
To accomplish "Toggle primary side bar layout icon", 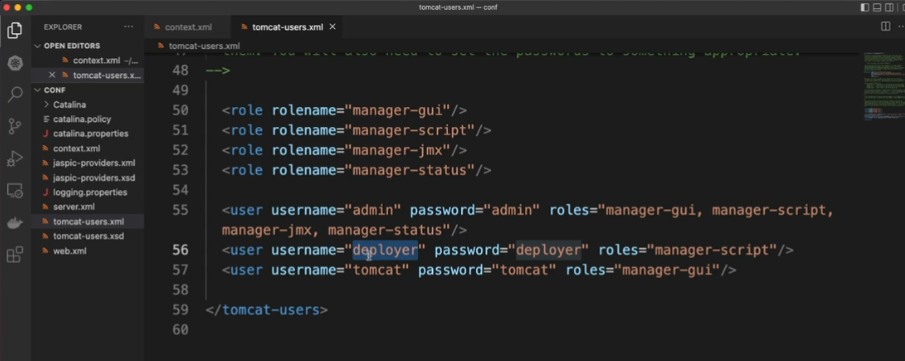I will (x=865, y=8).
